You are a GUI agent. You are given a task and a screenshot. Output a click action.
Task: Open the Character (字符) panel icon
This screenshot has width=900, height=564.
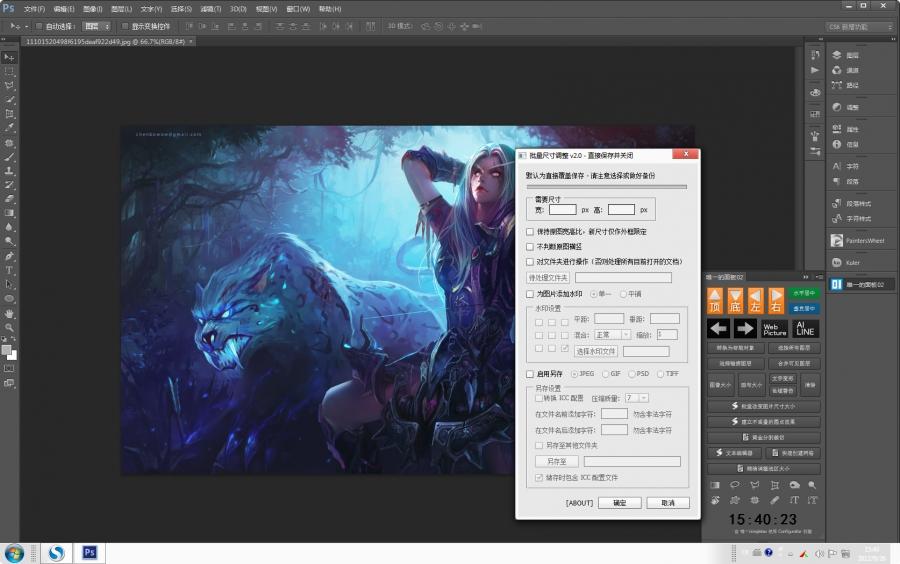click(x=837, y=166)
